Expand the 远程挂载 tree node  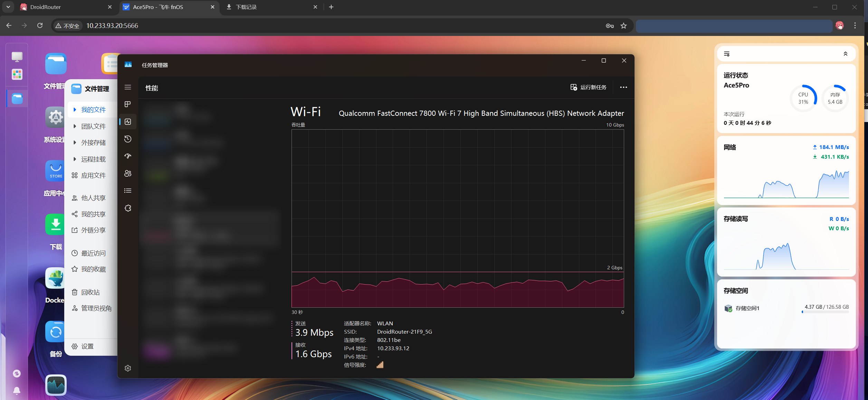tap(75, 159)
